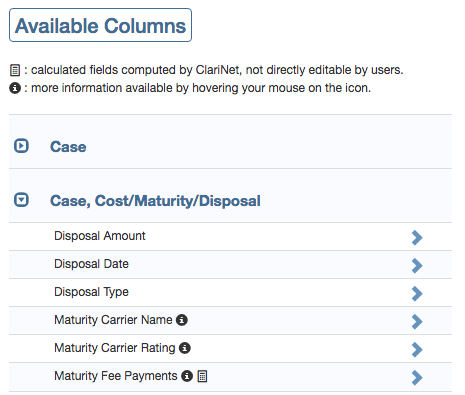Click the info legend icon in description
The width and height of the screenshot is (465, 395).
[15, 88]
